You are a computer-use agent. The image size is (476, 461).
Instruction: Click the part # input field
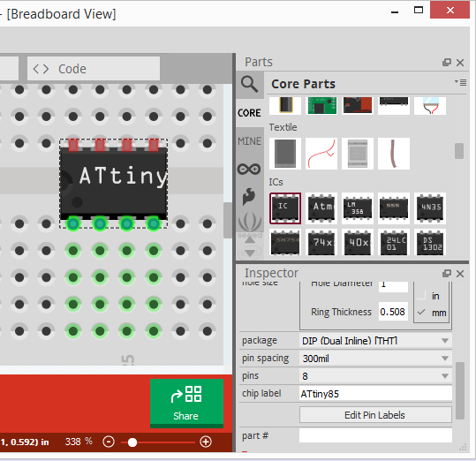(375, 435)
